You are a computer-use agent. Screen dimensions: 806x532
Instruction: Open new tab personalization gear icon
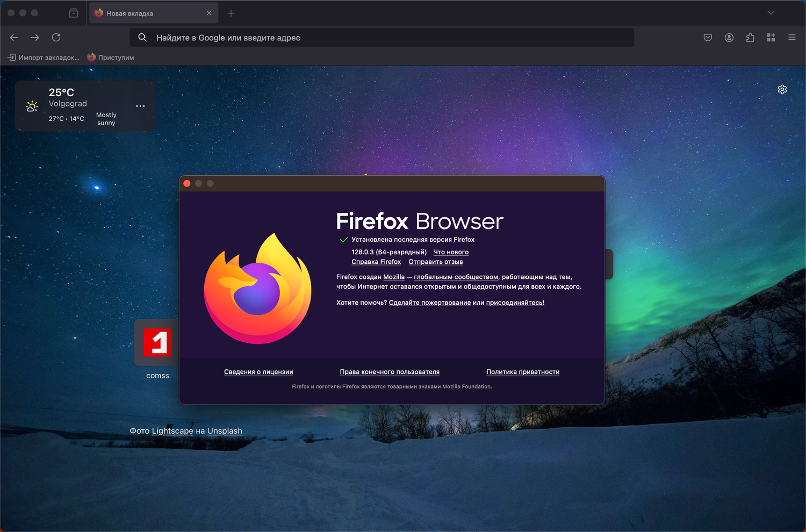pyautogui.click(x=782, y=89)
